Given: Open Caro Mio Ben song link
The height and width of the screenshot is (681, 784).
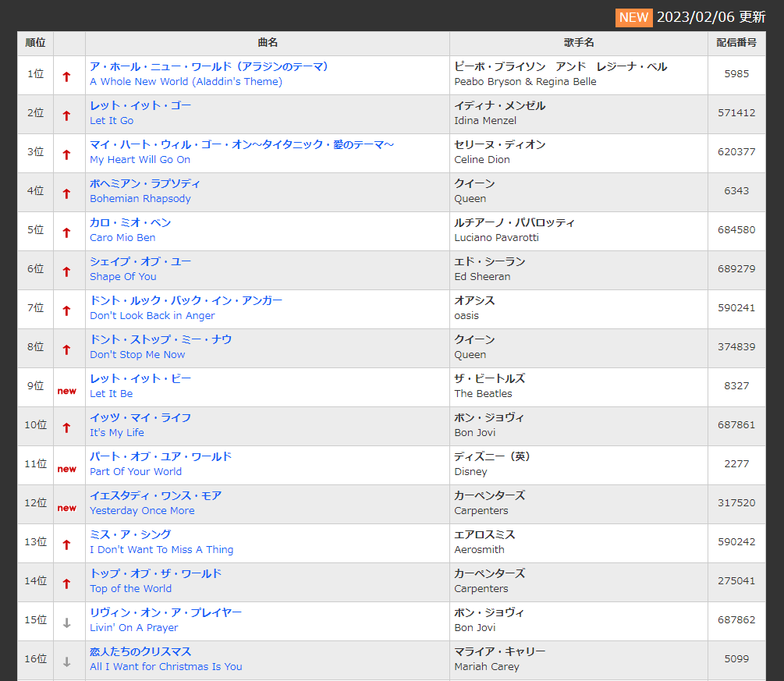Looking at the screenshot, I should coord(130,230).
